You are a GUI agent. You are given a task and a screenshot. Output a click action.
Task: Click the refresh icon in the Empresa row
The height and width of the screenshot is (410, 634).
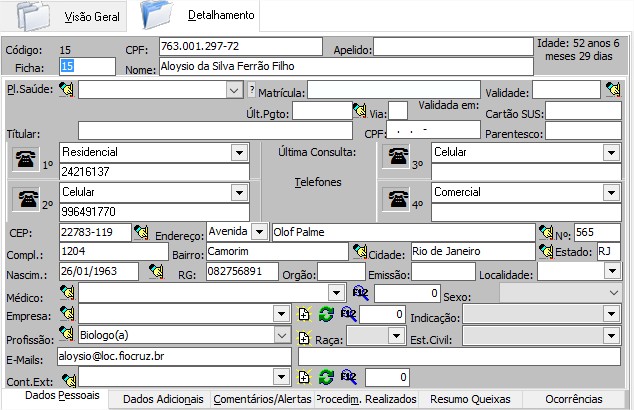(x=325, y=314)
